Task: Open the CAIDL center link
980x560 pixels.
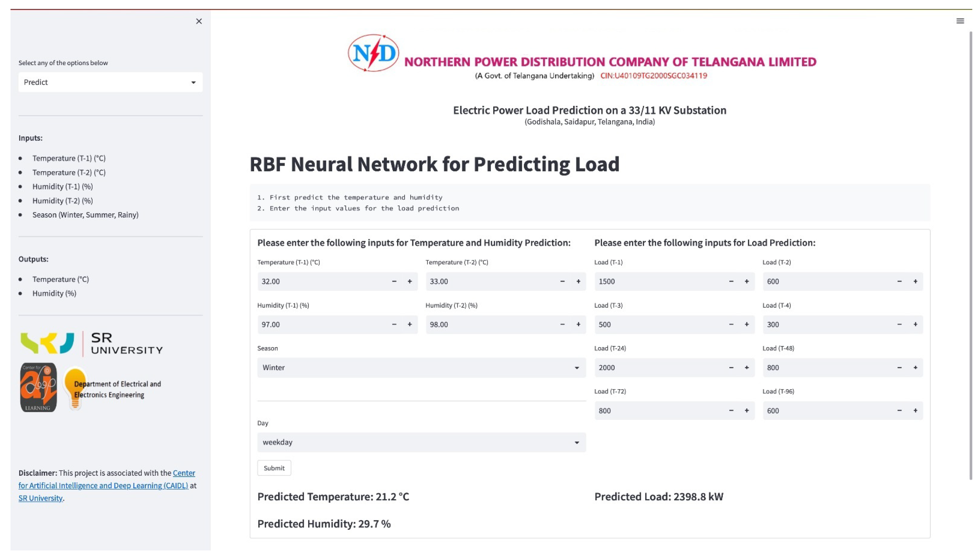Action: pos(103,485)
